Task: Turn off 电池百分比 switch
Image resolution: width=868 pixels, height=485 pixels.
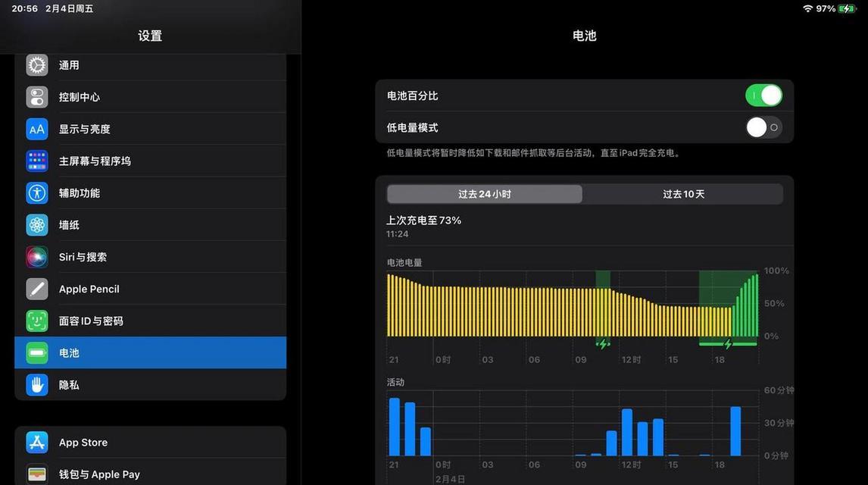Action: click(763, 95)
